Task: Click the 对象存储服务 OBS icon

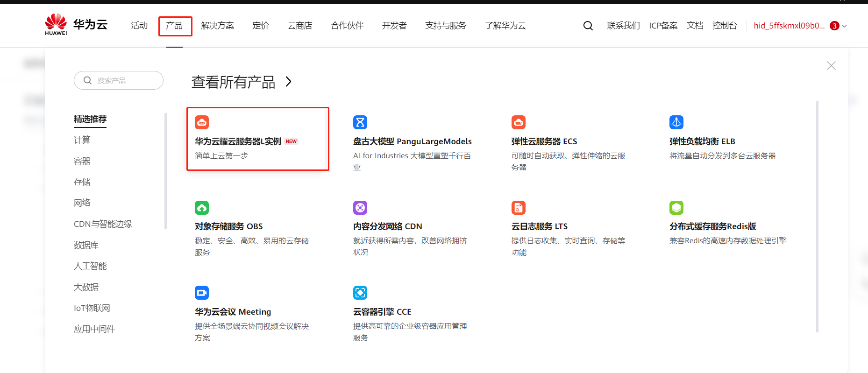Action: point(202,207)
